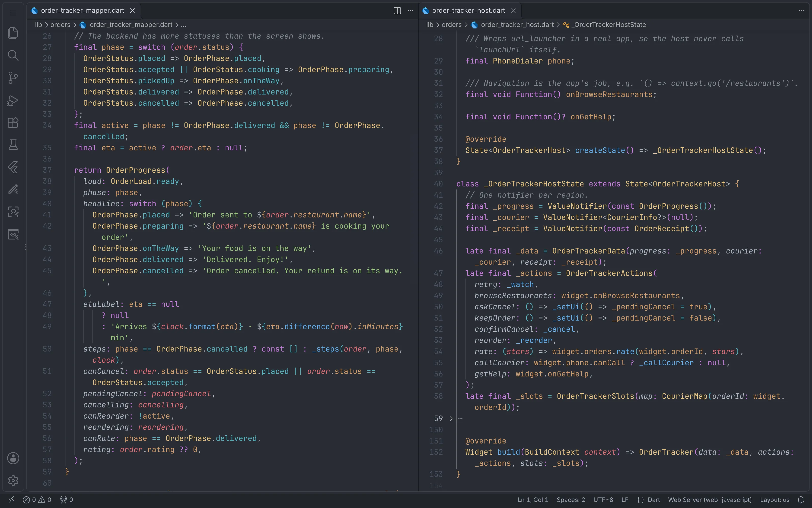Open the pencil sidebar tool icon

click(13, 189)
